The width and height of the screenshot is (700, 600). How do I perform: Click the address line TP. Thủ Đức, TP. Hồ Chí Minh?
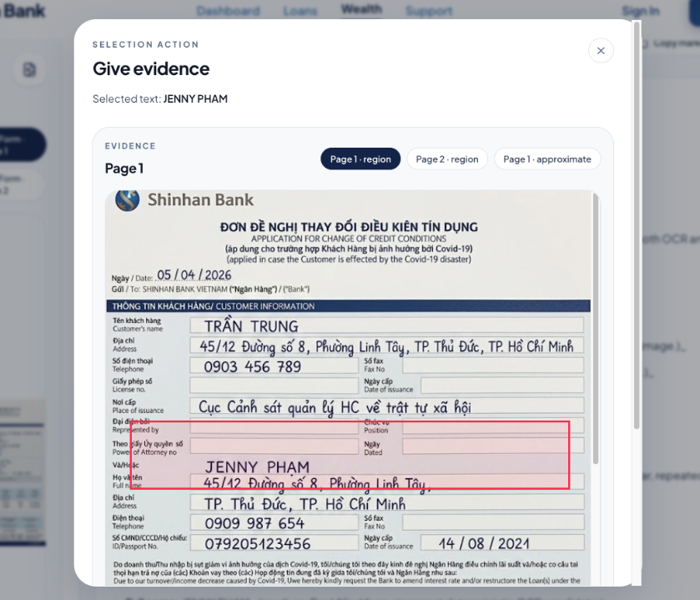(305, 504)
